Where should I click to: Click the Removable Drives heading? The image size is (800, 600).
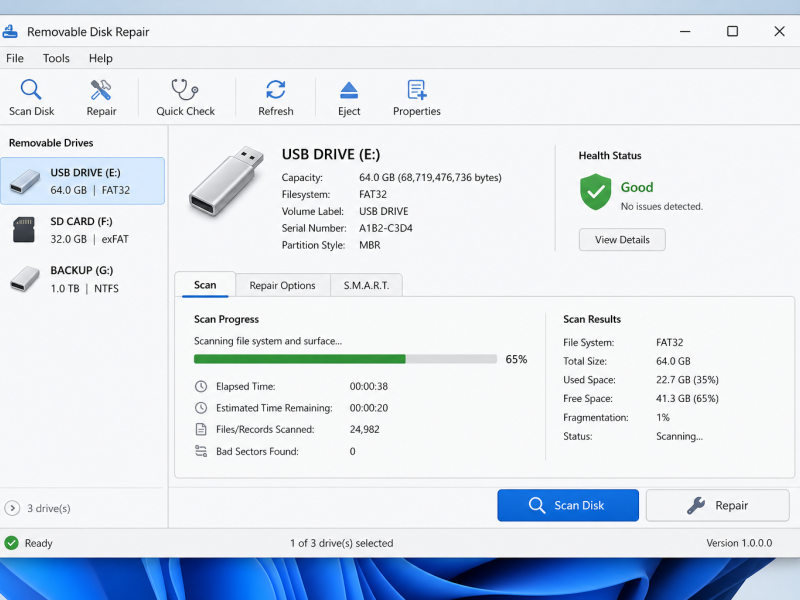(x=51, y=143)
